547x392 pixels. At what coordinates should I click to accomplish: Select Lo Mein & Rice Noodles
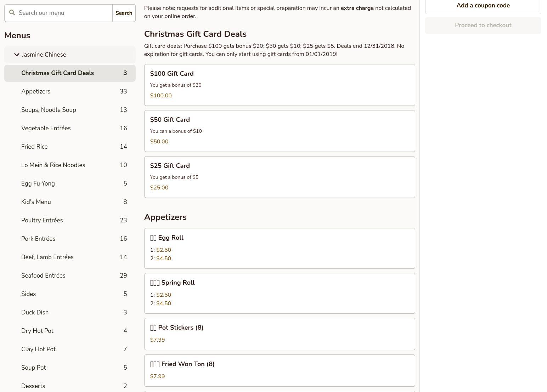[x=53, y=165]
